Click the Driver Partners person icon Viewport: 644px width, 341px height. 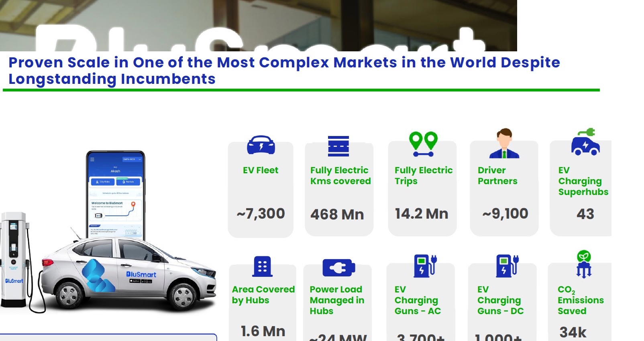(x=504, y=143)
